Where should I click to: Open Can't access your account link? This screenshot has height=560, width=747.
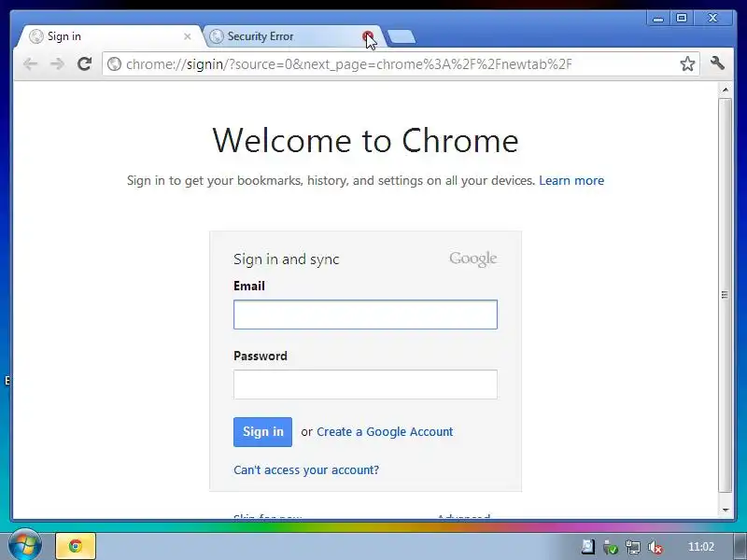(306, 470)
